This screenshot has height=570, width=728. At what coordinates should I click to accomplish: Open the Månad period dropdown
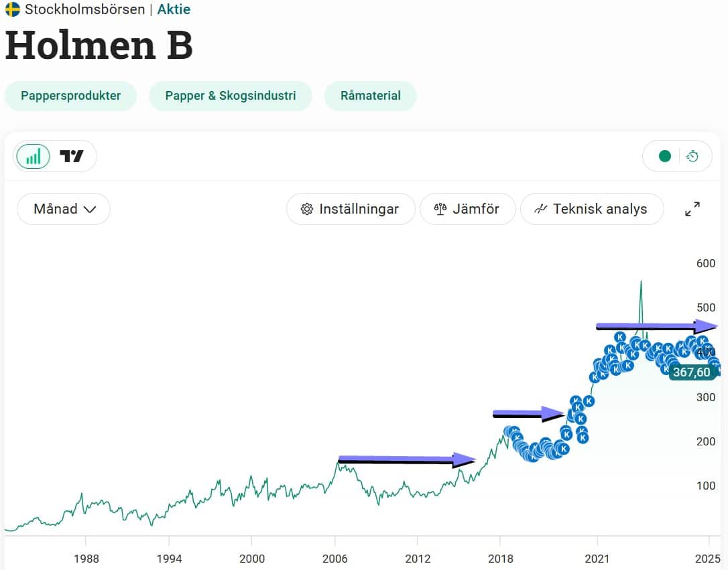[64, 209]
